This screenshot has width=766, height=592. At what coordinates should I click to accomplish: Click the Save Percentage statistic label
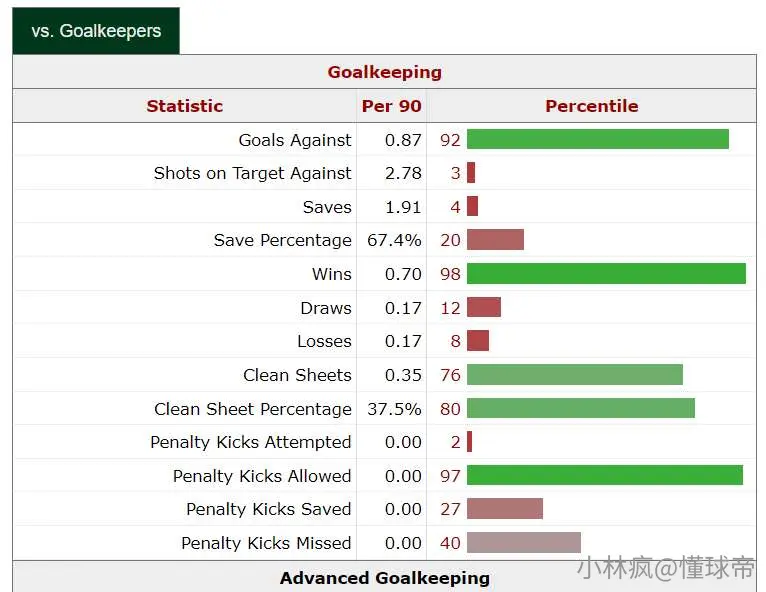click(282, 240)
